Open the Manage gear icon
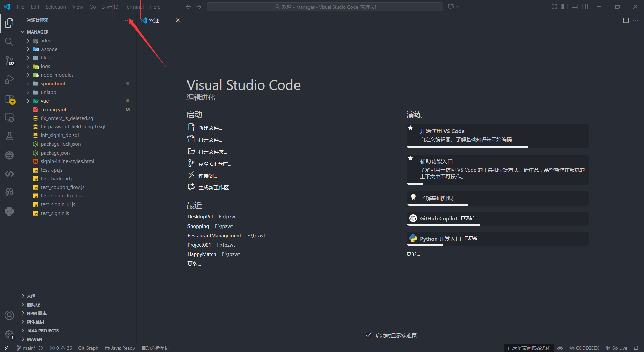The height and width of the screenshot is (352, 644). pos(9,334)
